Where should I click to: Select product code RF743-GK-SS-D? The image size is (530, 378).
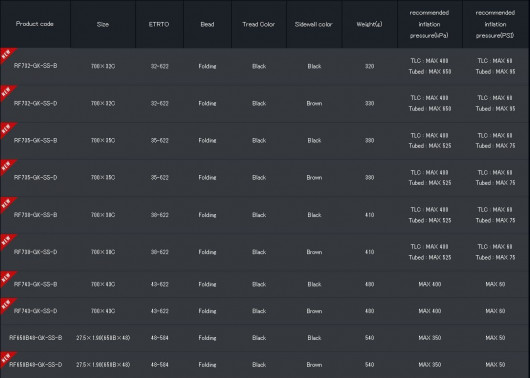[35, 311]
